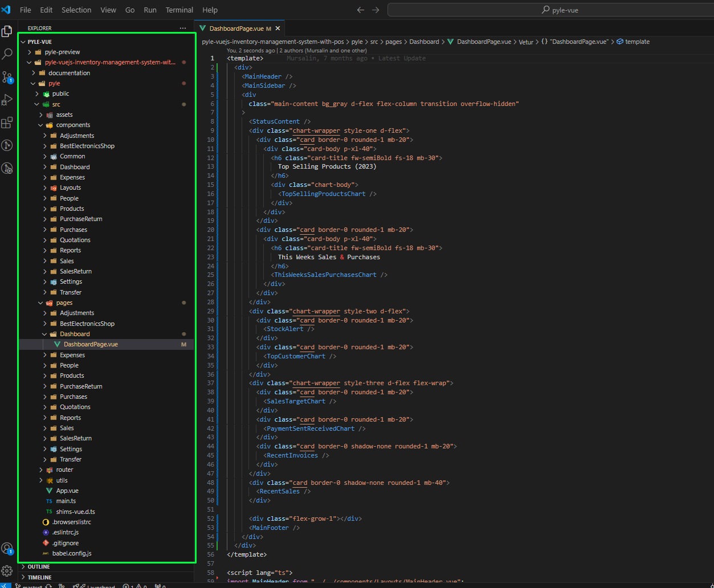Open the Search view in the activity bar
This screenshot has height=588, width=714.
(7, 54)
